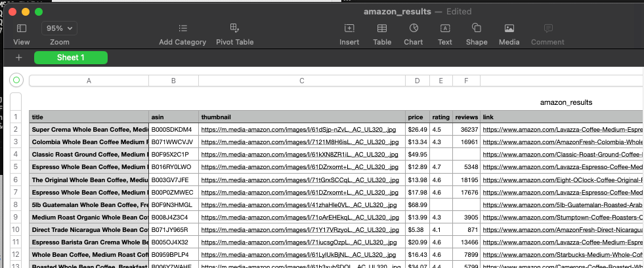Add a new sheet with plus button
Image resolution: width=644 pixels, height=268 pixels.
[x=18, y=58]
